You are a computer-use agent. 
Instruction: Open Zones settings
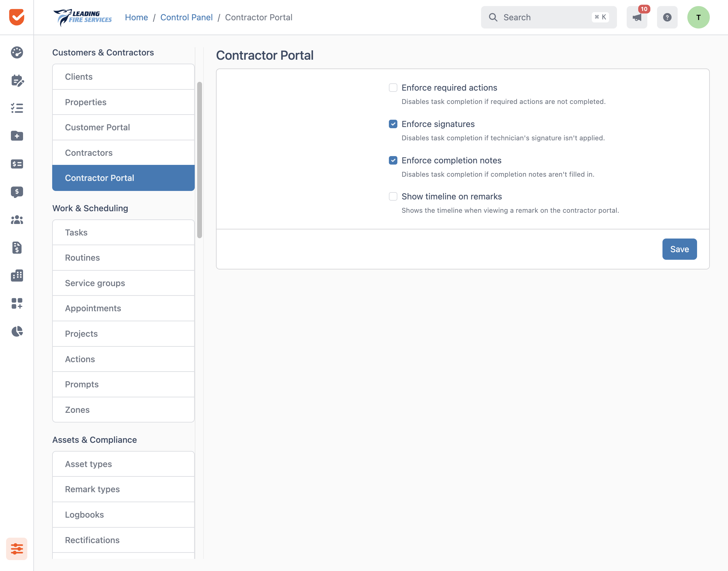(123, 410)
